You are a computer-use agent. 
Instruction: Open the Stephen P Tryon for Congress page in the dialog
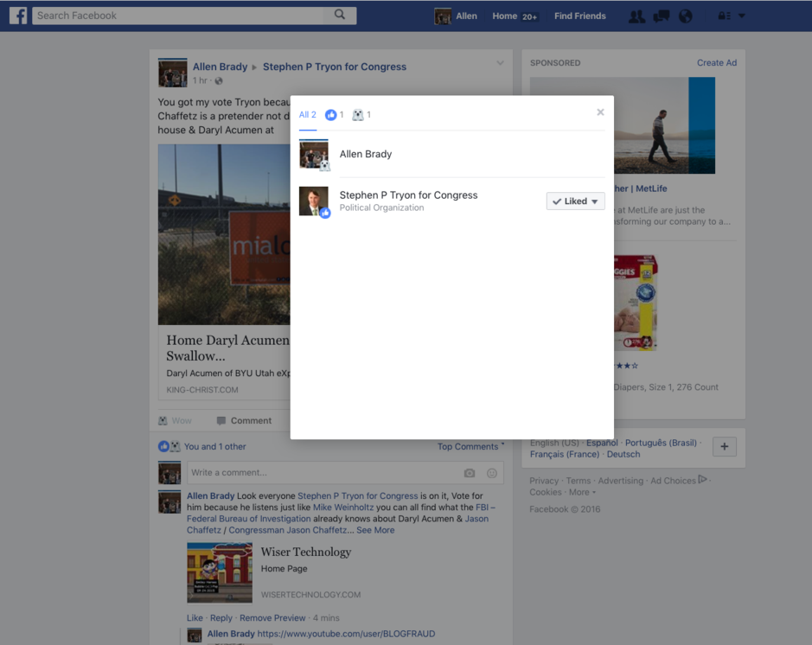tap(408, 195)
